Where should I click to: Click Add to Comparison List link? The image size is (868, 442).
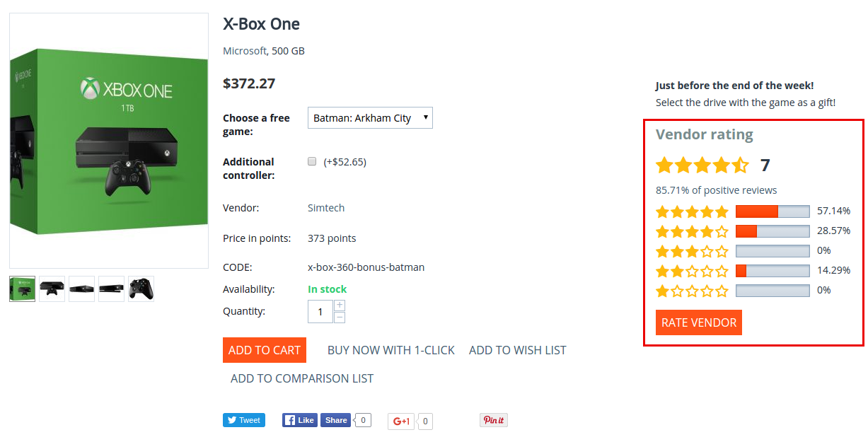[x=302, y=378]
